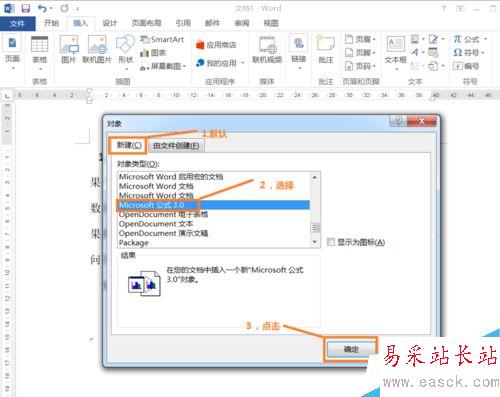
Task: Switch to the References (引用) tab
Action: 183,23
